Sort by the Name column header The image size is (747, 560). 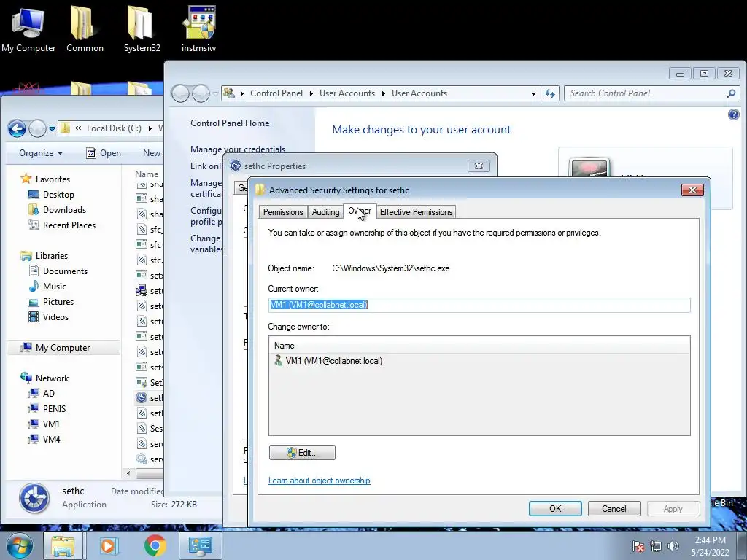click(x=147, y=174)
